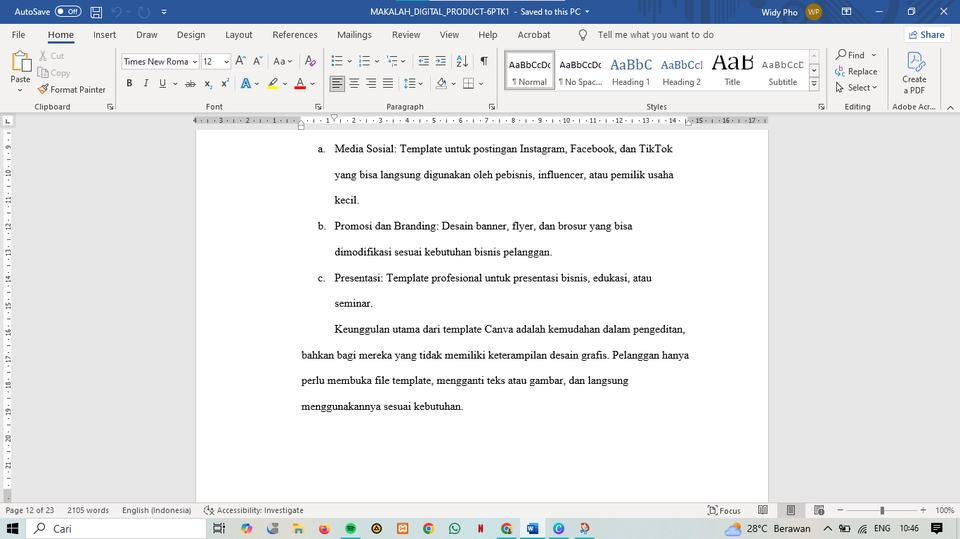Switch to Read Mode view icon
The image size is (960, 539).
click(763, 510)
